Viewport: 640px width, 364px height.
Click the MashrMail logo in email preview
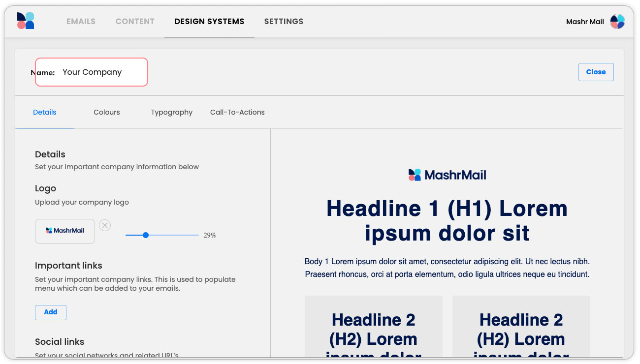447,175
